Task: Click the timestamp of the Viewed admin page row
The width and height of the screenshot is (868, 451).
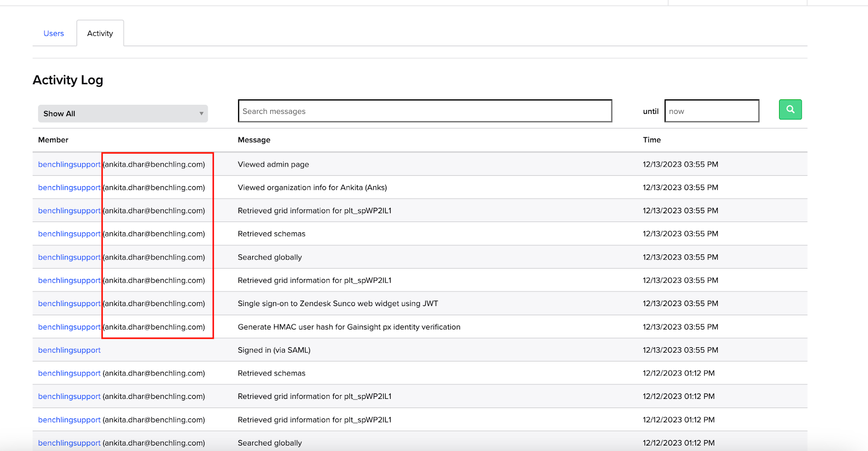Action: [680, 164]
